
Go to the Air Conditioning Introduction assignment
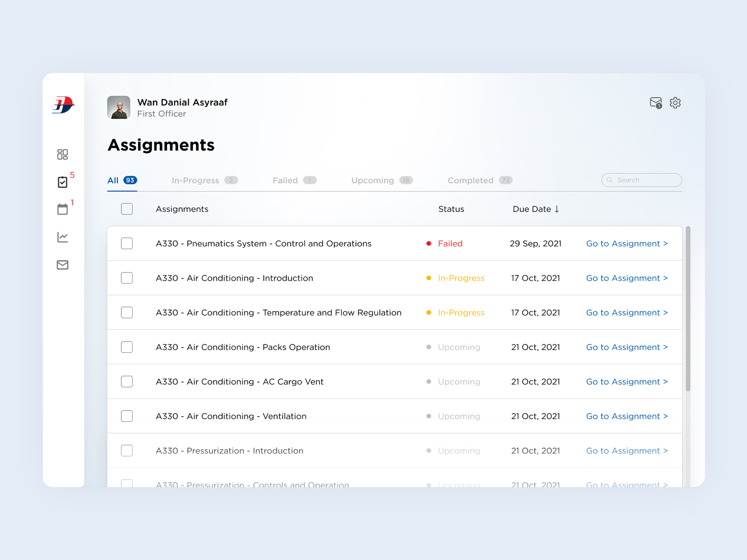pos(627,278)
